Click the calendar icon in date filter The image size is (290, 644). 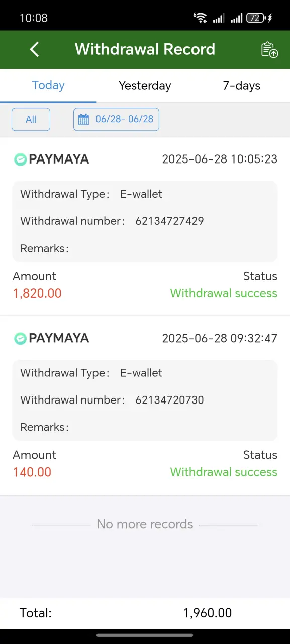(83, 120)
